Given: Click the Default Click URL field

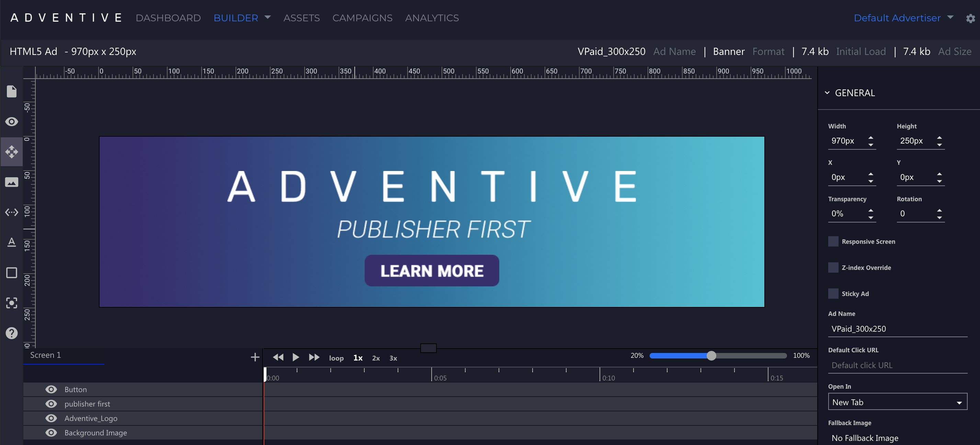Looking at the screenshot, I should click(898, 365).
